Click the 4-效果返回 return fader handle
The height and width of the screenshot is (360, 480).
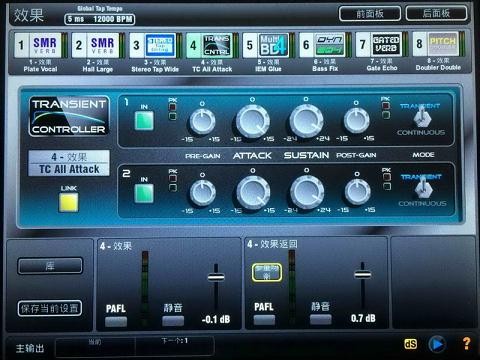(363, 275)
